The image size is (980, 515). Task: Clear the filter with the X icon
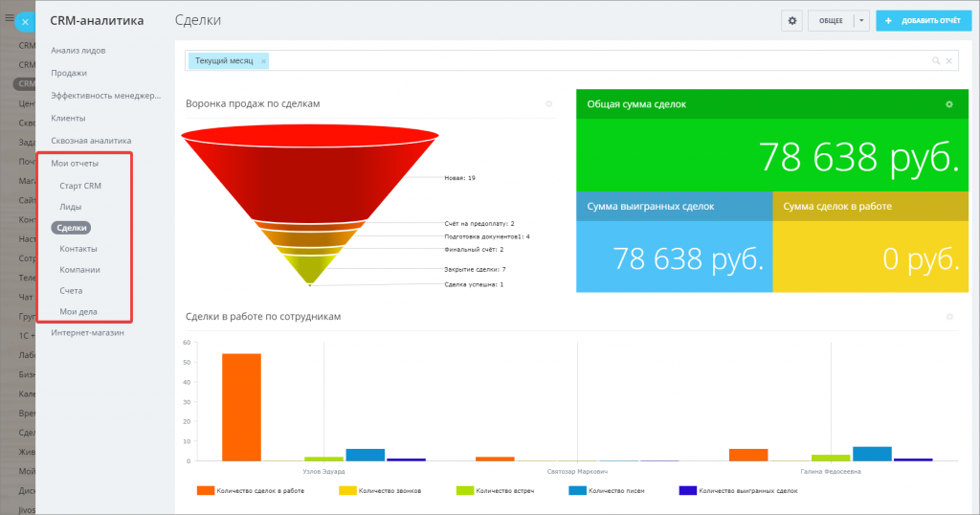[x=948, y=61]
